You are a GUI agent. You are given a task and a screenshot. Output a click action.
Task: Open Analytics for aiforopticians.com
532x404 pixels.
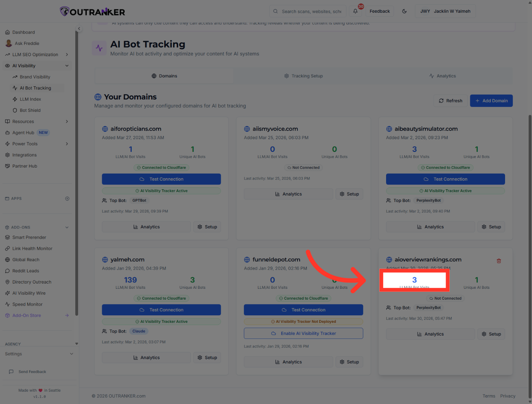(x=146, y=227)
